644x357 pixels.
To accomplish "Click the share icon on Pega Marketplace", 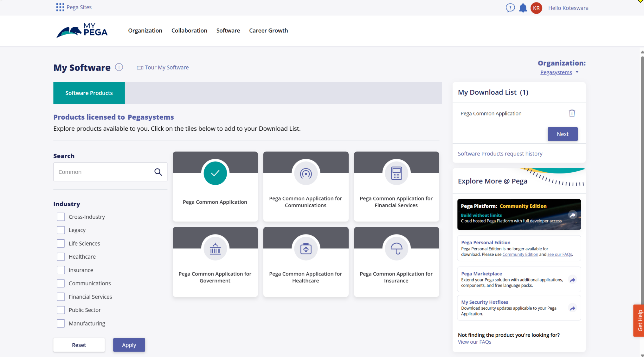I will (x=572, y=280).
